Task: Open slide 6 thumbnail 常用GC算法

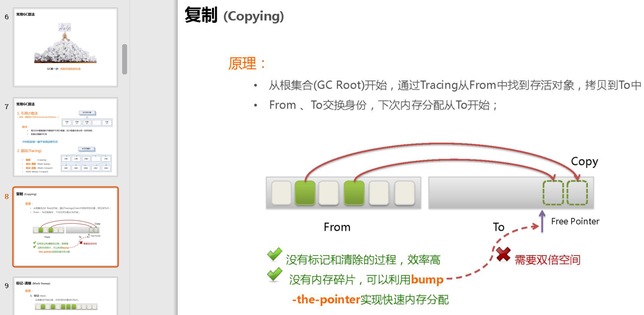Action: (66, 47)
